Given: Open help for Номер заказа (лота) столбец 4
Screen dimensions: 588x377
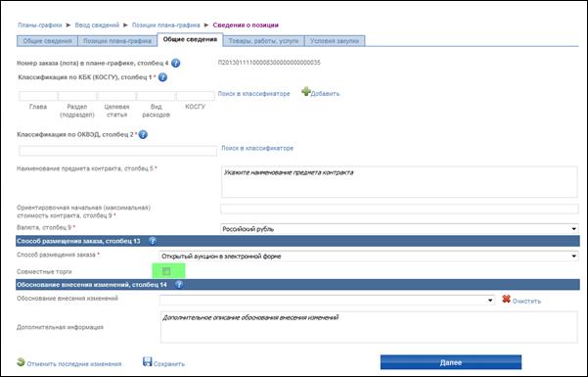Looking at the screenshot, I should point(175,63).
